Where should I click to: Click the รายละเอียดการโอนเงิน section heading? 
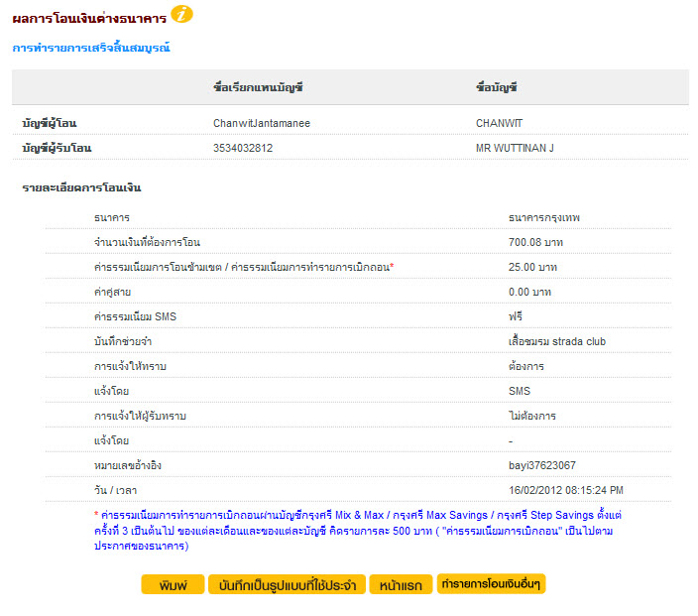click(x=81, y=186)
